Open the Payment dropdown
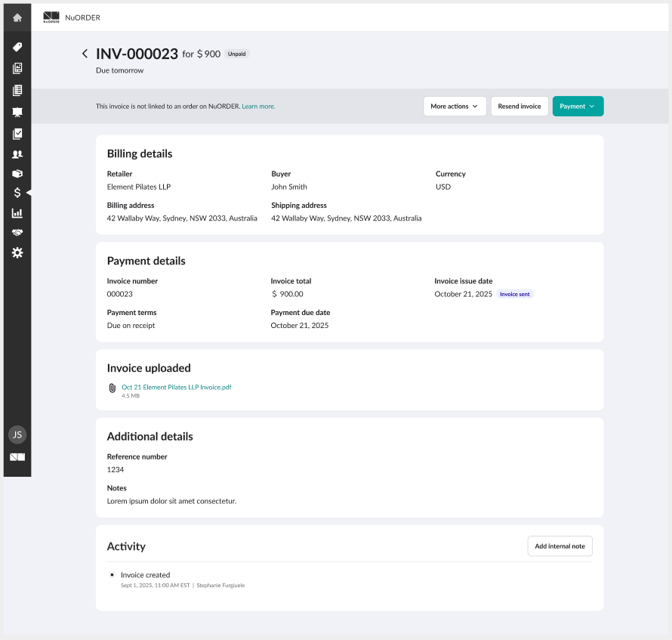The image size is (672, 640). [x=578, y=106]
